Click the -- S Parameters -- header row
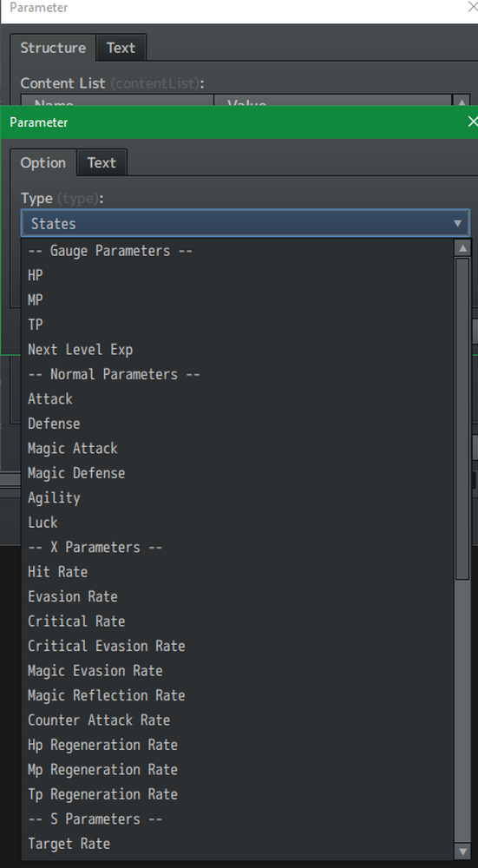The height and width of the screenshot is (868, 478). [238, 819]
